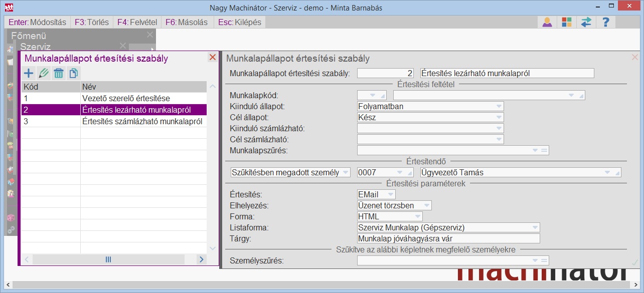
Task: Click the trash can delete icon
Action: (59, 73)
